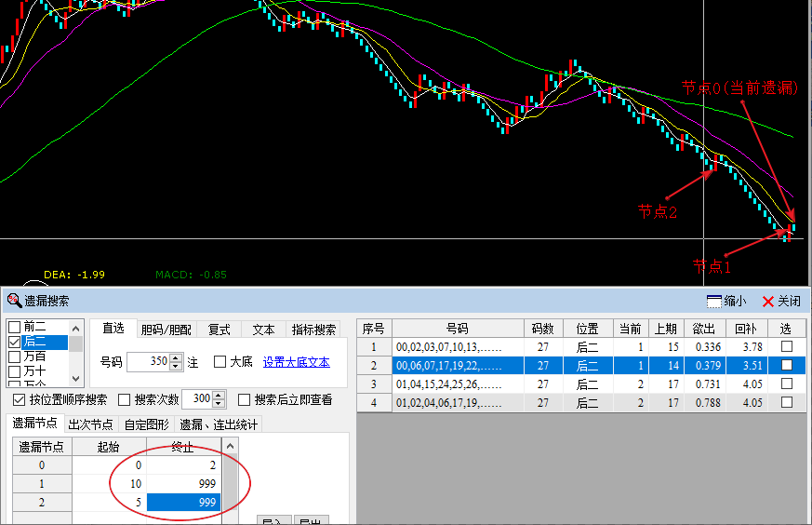This screenshot has width=812, height=525.
Task: Decrease 搜索次数 value with down spinner arrow
Action: pos(219,404)
